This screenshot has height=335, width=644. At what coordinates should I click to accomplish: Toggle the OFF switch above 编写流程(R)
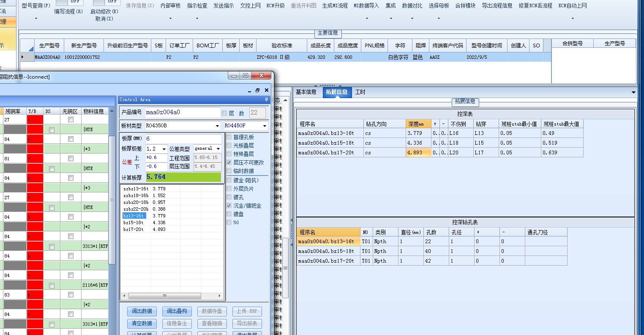70,2
